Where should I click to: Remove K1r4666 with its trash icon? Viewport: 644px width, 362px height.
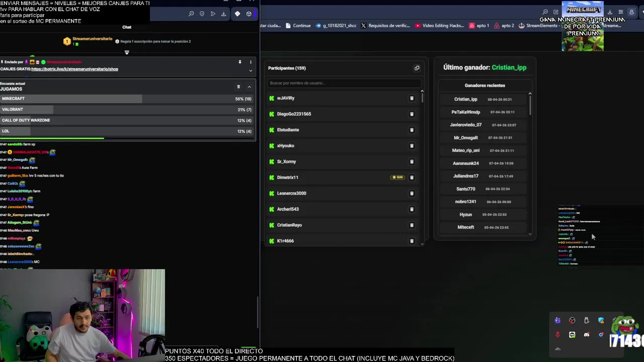click(412, 241)
